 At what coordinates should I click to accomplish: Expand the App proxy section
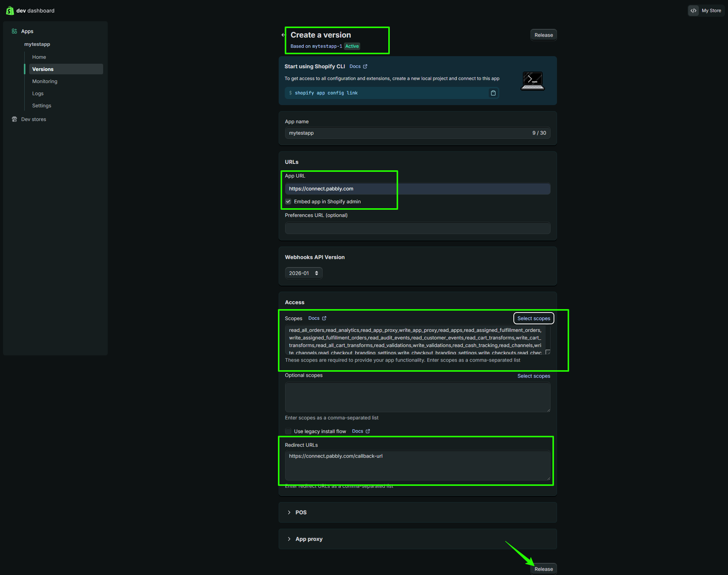click(418, 539)
